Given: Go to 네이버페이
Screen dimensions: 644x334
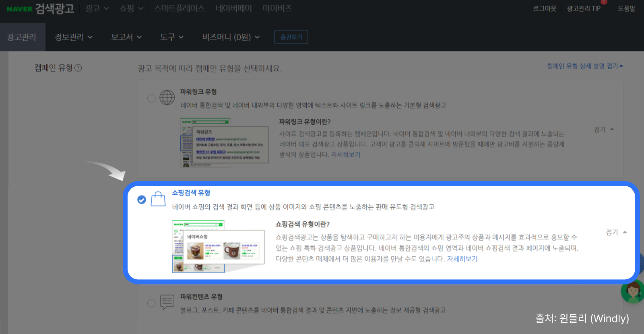Looking at the screenshot, I should [x=233, y=8].
